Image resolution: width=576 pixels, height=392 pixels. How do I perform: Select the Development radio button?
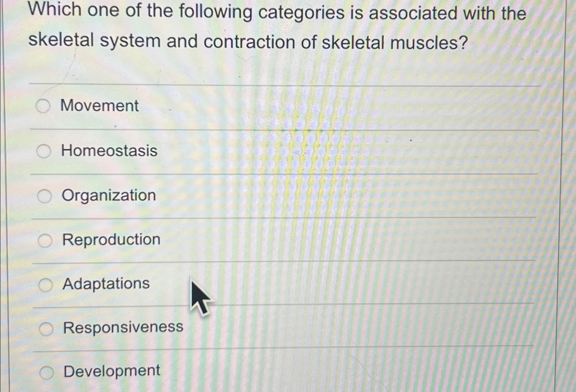47,371
